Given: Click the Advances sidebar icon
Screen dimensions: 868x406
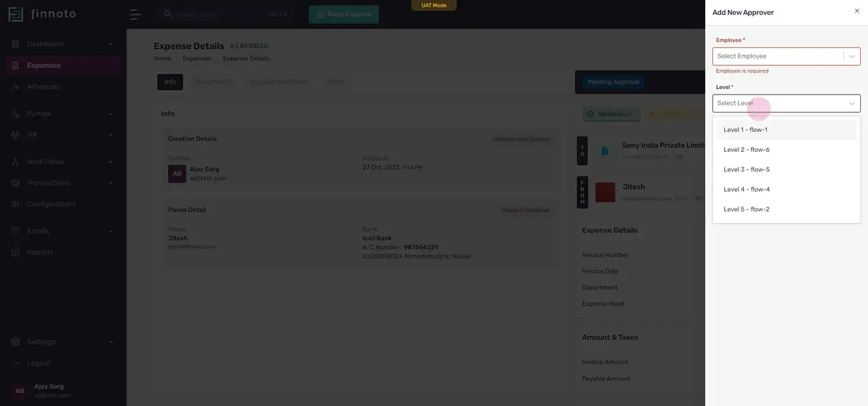Looking at the screenshot, I should pyautogui.click(x=16, y=87).
